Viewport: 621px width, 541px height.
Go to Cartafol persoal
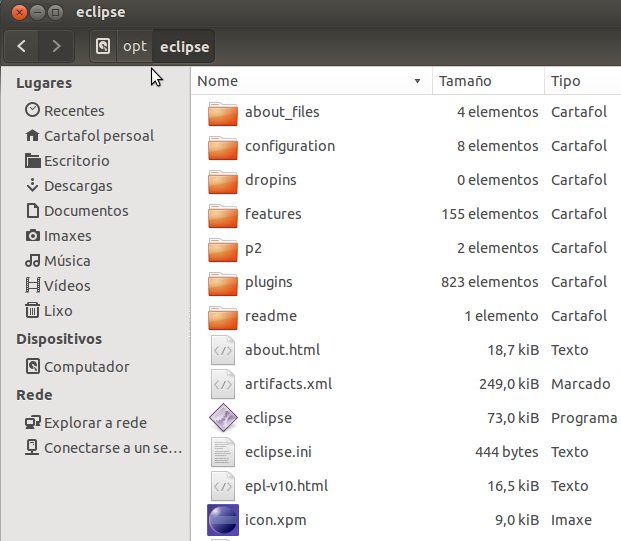click(99, 136)
